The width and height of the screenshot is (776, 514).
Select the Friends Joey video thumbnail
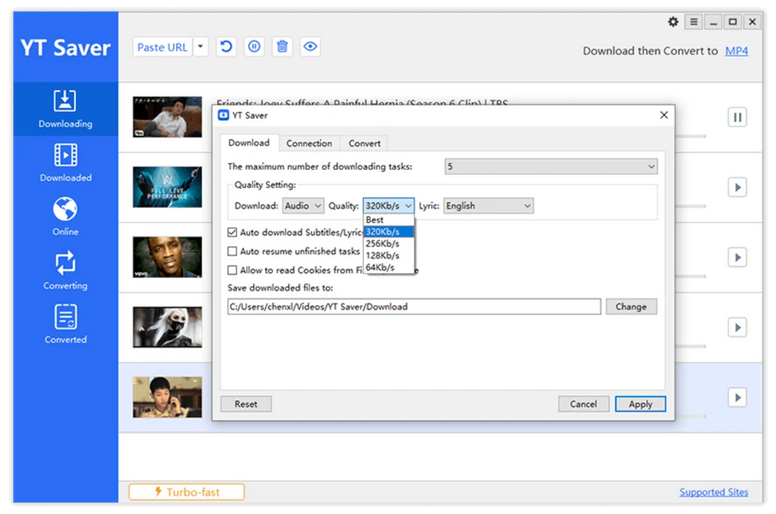tap(167, 117)
